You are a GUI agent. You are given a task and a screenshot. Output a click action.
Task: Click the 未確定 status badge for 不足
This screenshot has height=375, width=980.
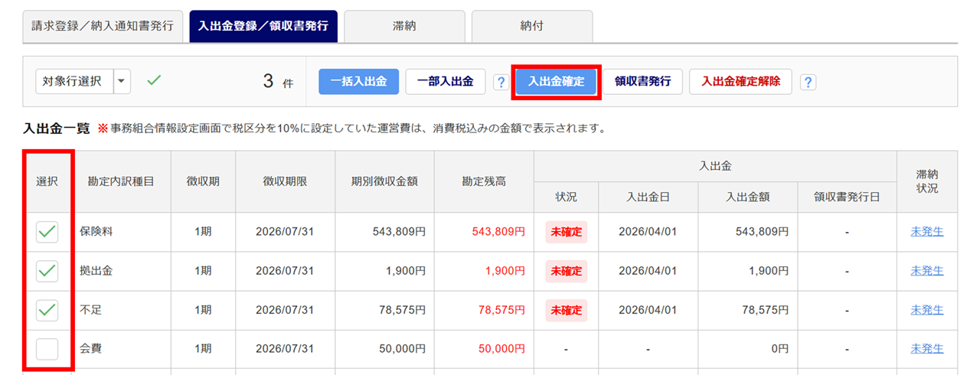tap(566, 310)
